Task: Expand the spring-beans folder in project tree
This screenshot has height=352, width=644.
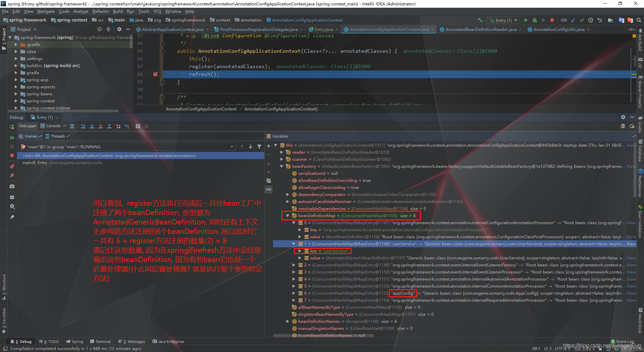Action: click(x=16, y=94)
